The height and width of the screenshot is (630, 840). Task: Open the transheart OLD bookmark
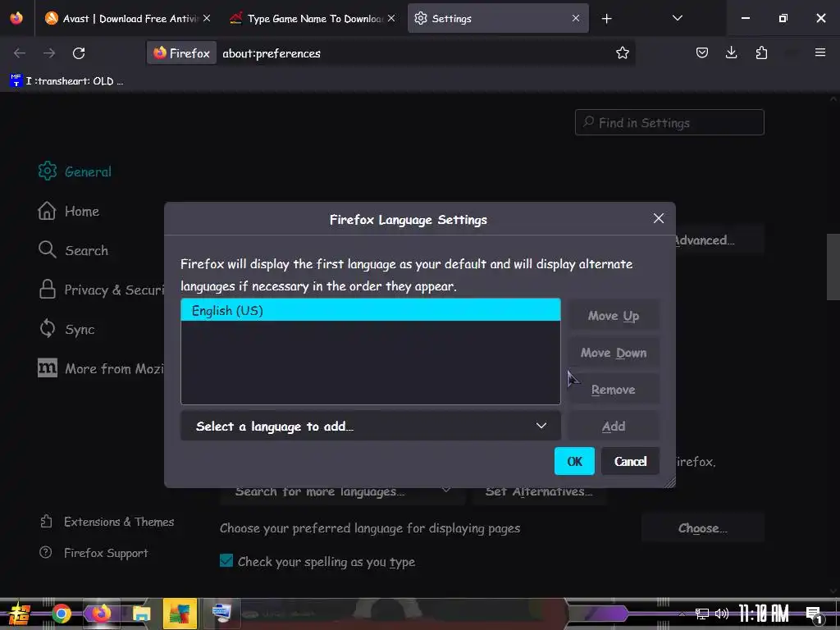67,81
